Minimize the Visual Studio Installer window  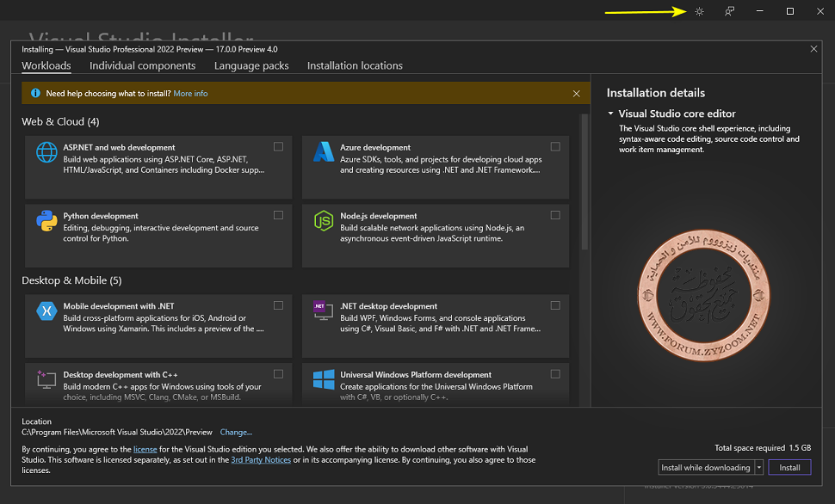coord(760,11)
